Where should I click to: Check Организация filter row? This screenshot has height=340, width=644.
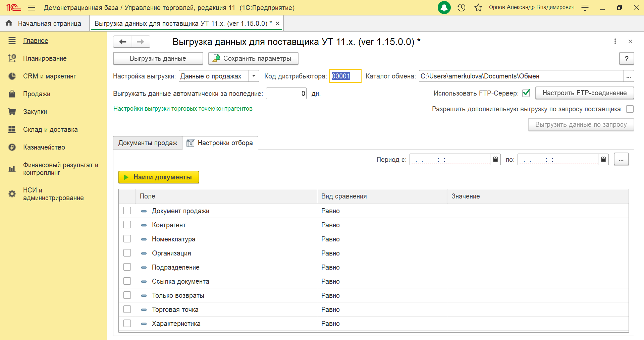point(127,253)
